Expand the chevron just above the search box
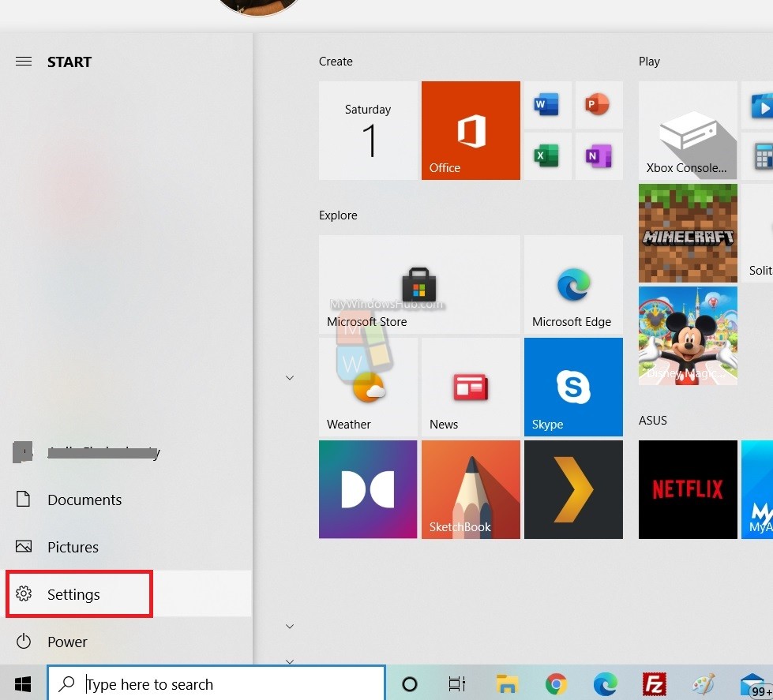The image size is (773, 700). 290,661
